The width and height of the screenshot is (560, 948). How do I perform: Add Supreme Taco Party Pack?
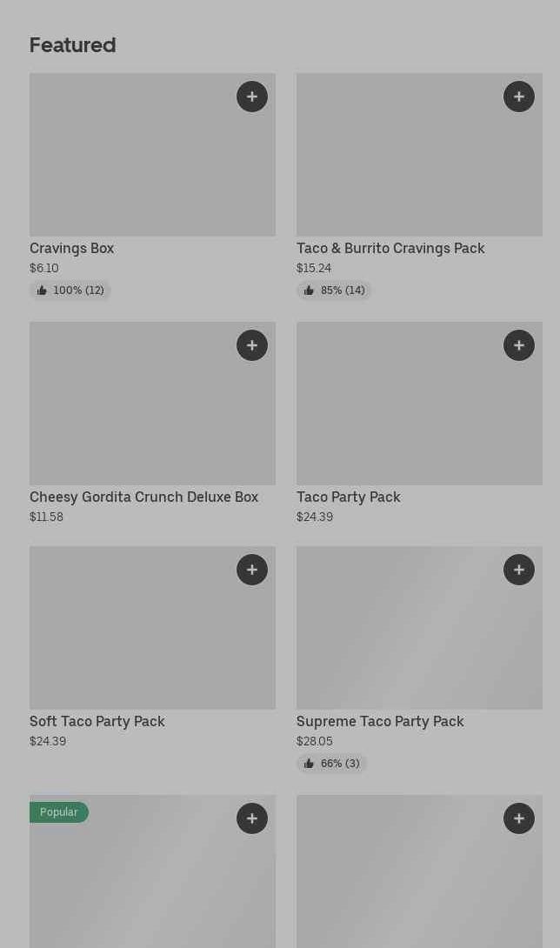[x=519, y=570]
